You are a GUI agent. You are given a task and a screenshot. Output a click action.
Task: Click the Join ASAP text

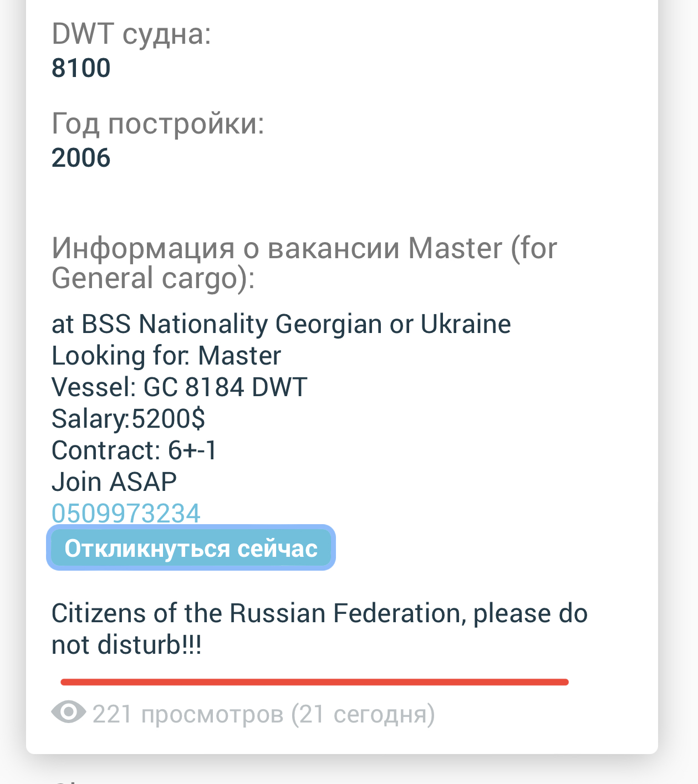(114, 482)
